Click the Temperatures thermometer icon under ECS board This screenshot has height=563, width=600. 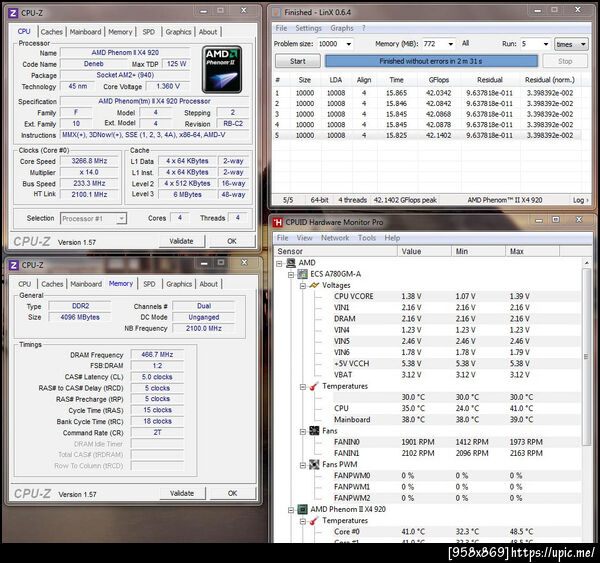click(x=314, y=386)
